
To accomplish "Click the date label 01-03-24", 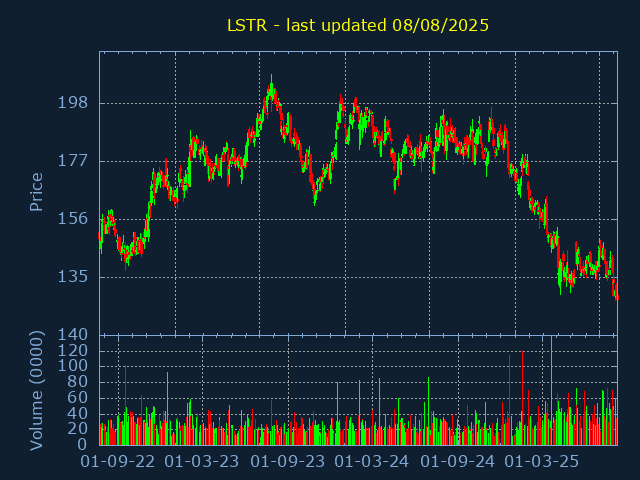I will (x=371, y=462).
